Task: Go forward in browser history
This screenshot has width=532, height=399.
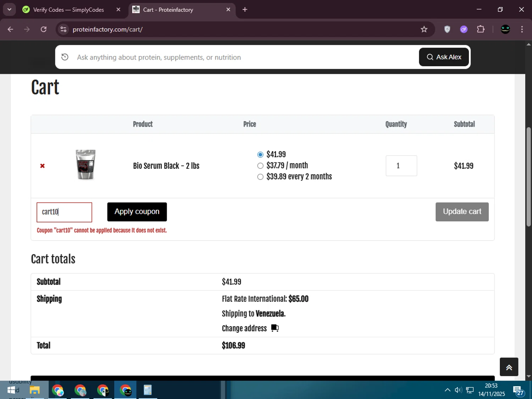Action: pos(27,29)
